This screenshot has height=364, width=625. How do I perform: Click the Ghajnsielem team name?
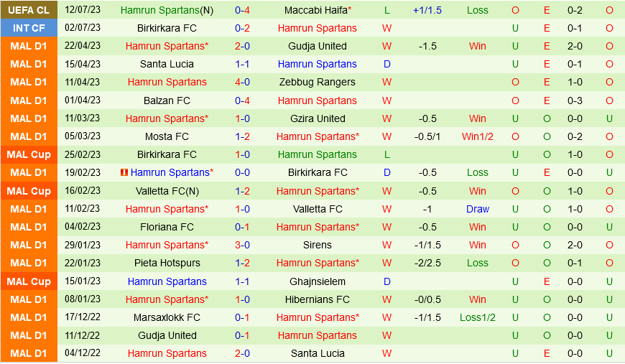[317, 281]
